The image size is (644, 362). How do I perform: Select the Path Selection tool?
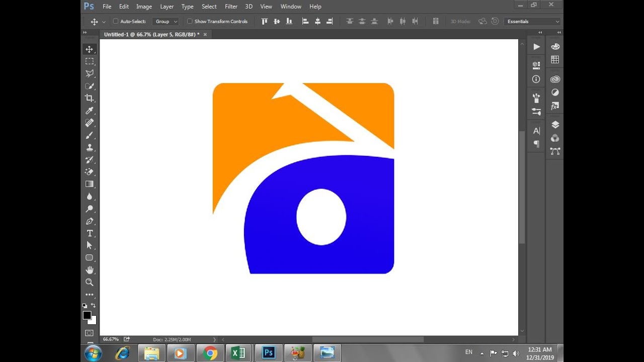90,245
